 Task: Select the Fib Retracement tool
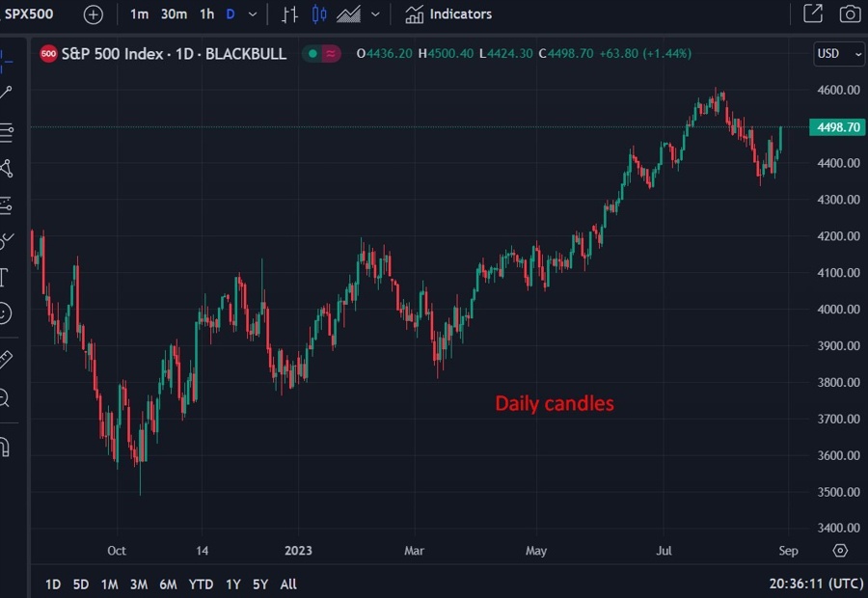point(6,132)
